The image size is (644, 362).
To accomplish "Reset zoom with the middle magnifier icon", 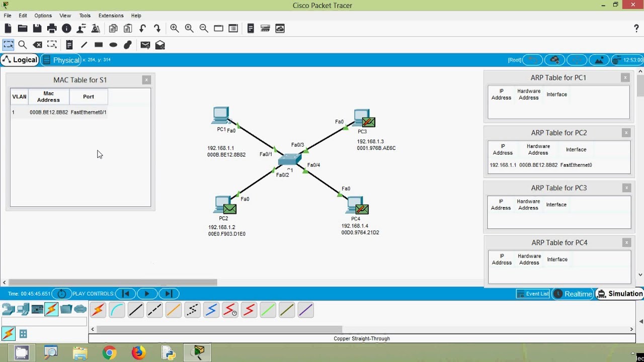I will coord(189,29).
